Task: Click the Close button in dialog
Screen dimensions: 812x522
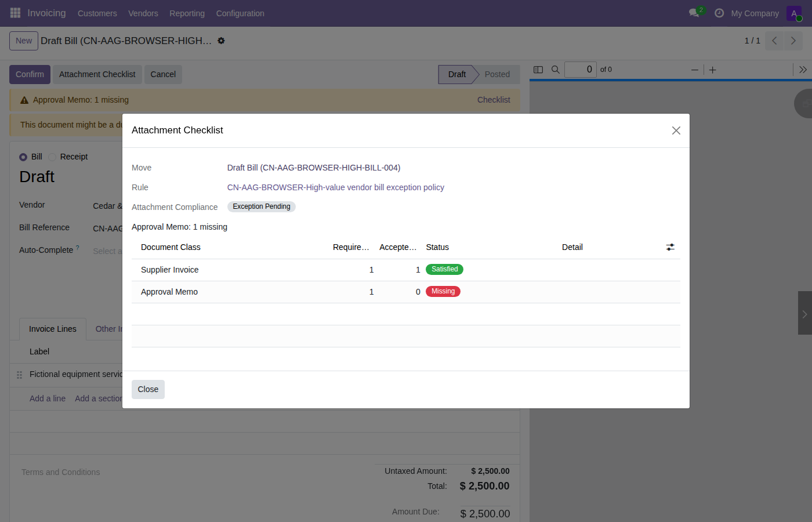Action: pos(148,389)
